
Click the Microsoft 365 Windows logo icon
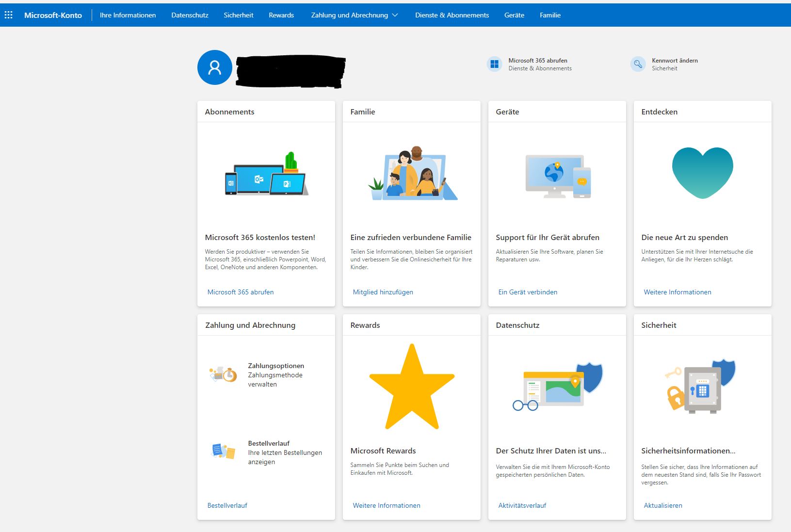pos(494,64)
